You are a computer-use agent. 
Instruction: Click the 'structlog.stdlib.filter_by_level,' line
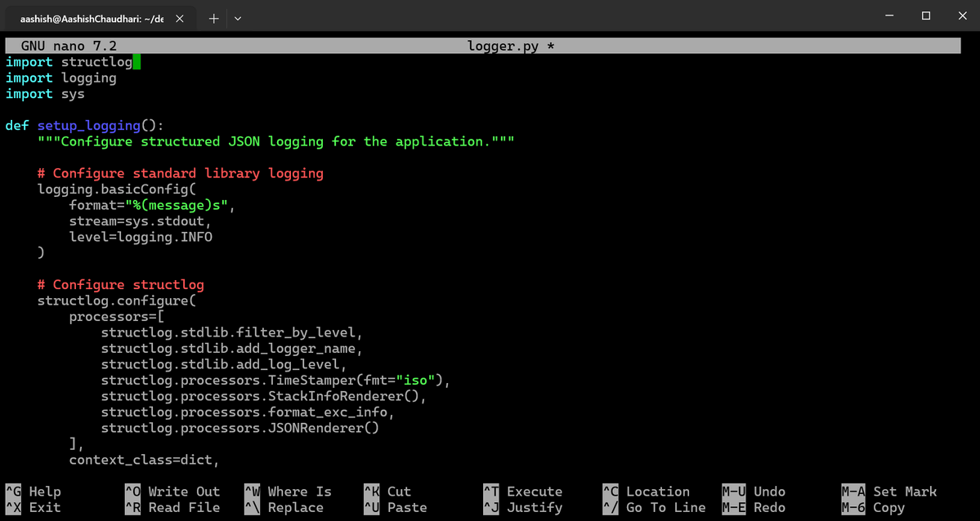click(x=232, y=332)
